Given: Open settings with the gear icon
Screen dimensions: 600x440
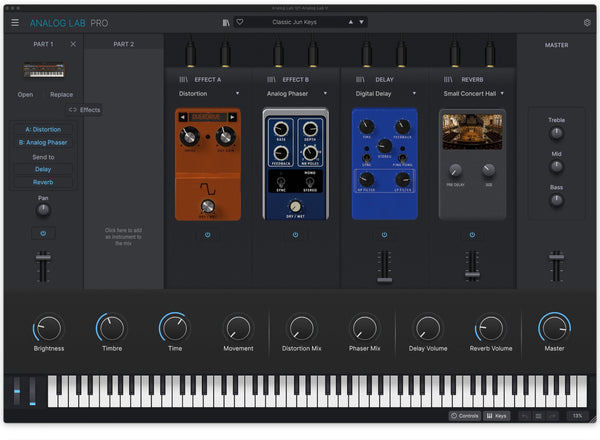Looking at the screenshot, I should [586, 22].
